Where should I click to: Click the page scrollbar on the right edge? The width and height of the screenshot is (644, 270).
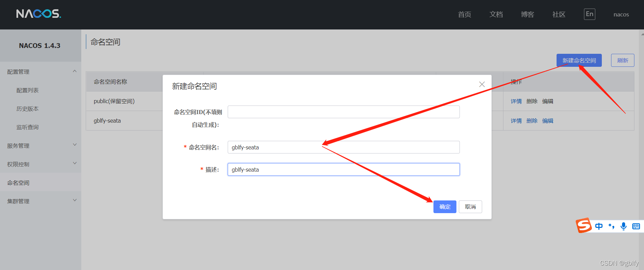pyautogui.click(x=641, y=150)
